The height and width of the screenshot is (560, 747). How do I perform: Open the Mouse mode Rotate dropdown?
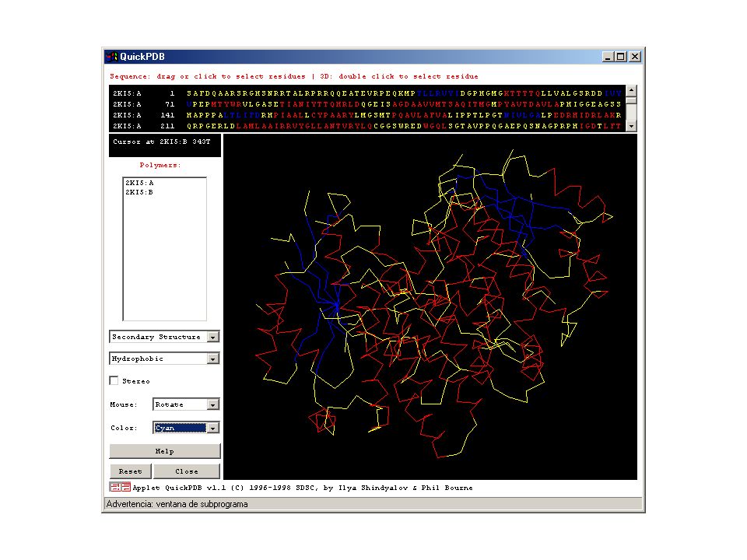[x=186, y=404]
